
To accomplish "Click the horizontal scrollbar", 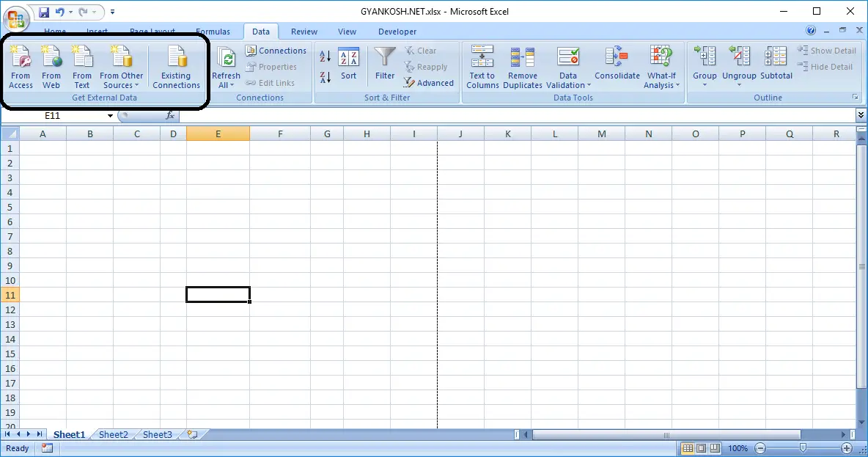I will pyautogui.click(x=666, y=435).
